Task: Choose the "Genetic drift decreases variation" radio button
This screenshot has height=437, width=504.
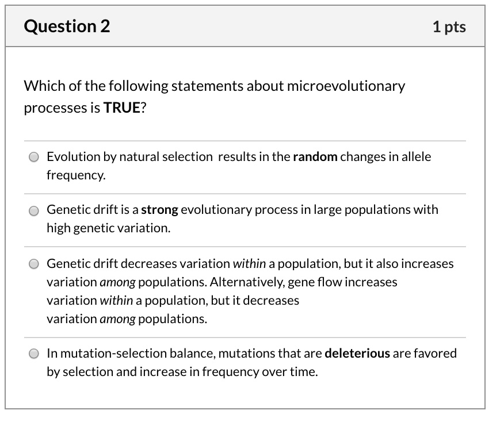Action: pyautogui.click(x=35, y=264)
